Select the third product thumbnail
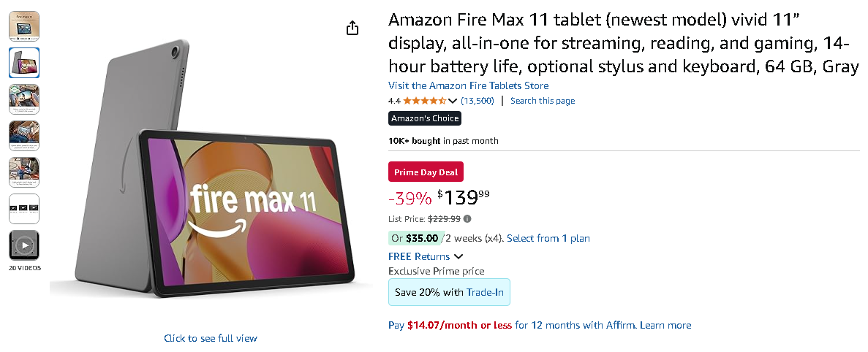This screenshot has width=868, height=352. (x=24, y=99)
